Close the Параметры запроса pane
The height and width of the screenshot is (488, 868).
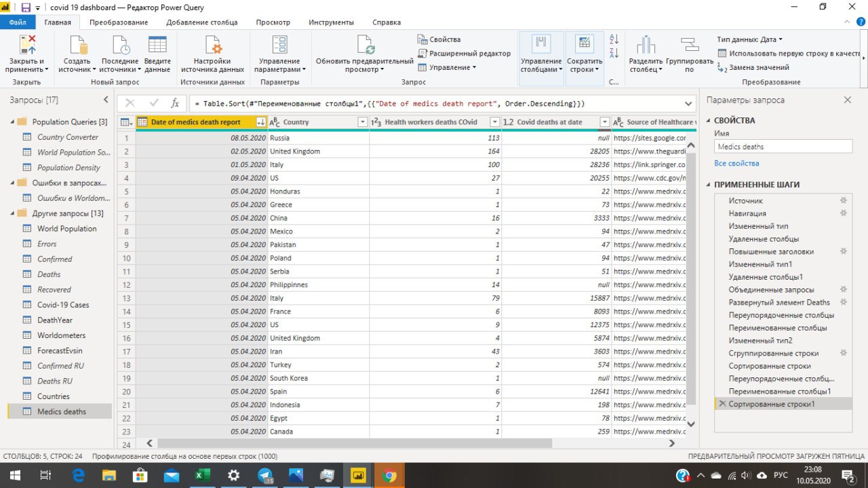coord(847,100)
